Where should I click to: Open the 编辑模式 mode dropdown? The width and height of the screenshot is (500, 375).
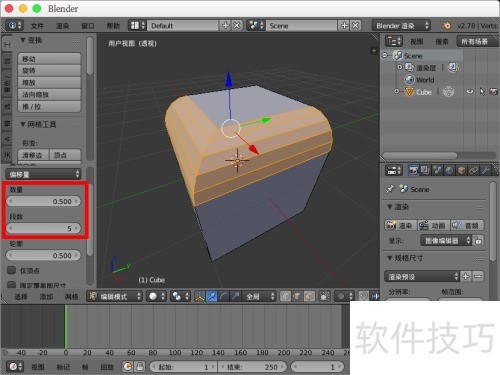(115, 296)
